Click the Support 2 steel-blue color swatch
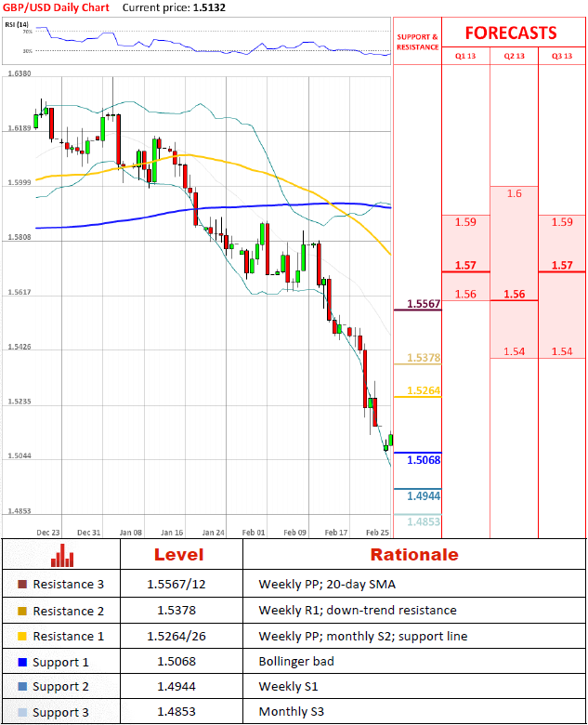The image size is (588, 725). (x=22, y=687)
